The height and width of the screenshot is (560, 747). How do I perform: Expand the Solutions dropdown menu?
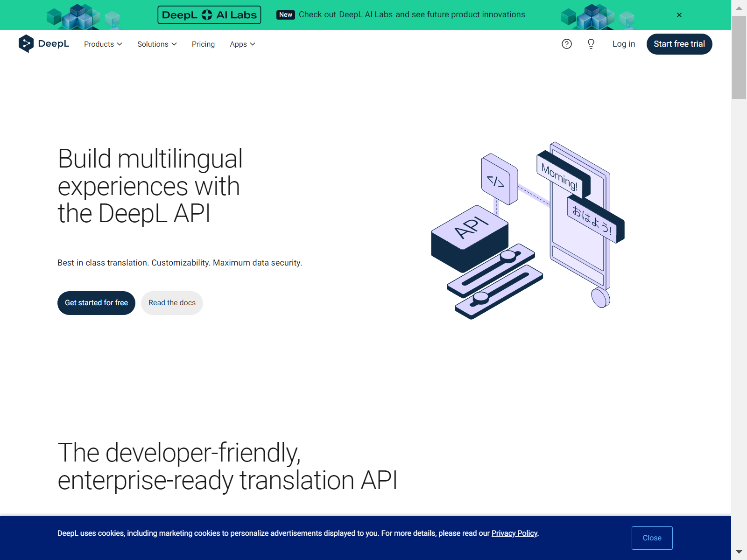click(x=157, y=44)
